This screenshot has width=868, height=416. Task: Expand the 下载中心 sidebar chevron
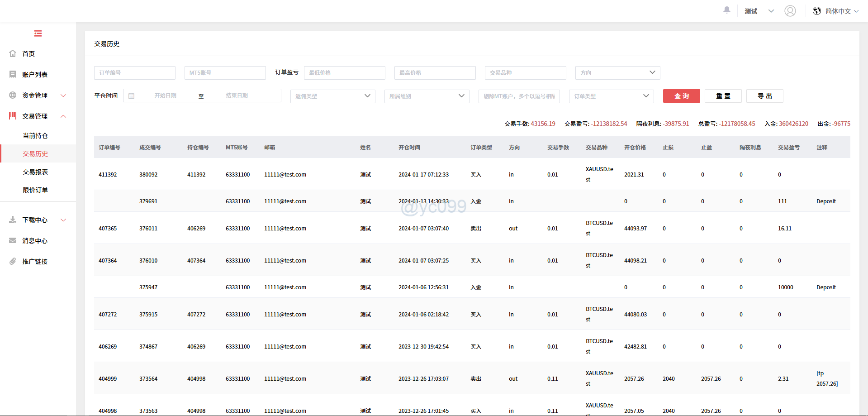click(63, 220)
